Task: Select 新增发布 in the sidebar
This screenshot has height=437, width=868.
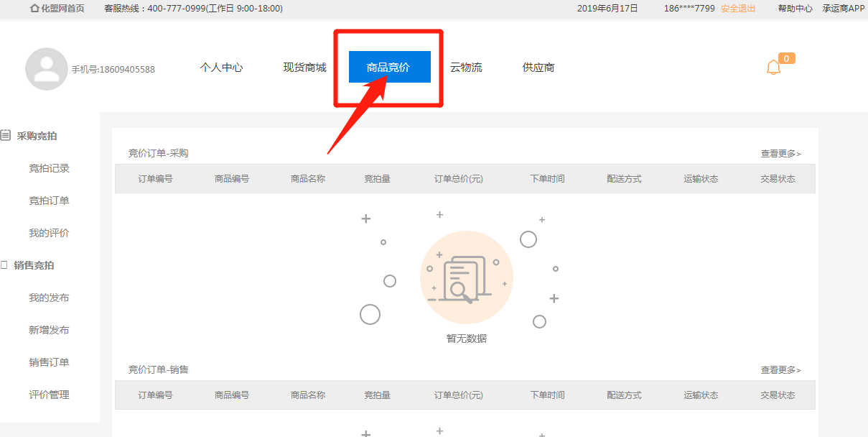Action: 49,330
